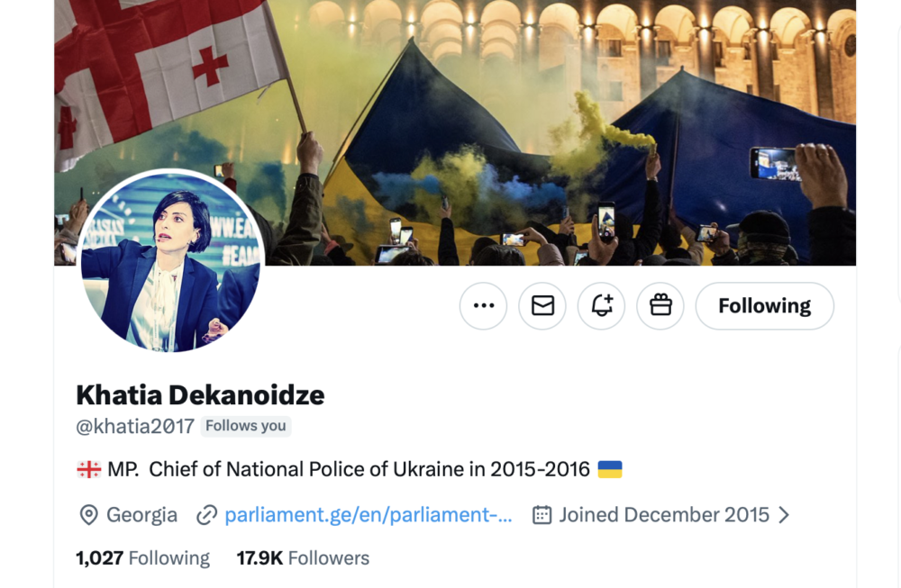The height and width of the screenshot is (588, 901).
Task: Click the @khatia2017 username handle
Action: pos(135,426)
